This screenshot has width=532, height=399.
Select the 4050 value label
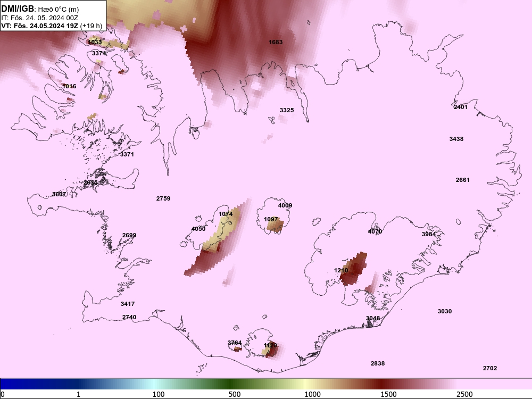tap(198, 229)
